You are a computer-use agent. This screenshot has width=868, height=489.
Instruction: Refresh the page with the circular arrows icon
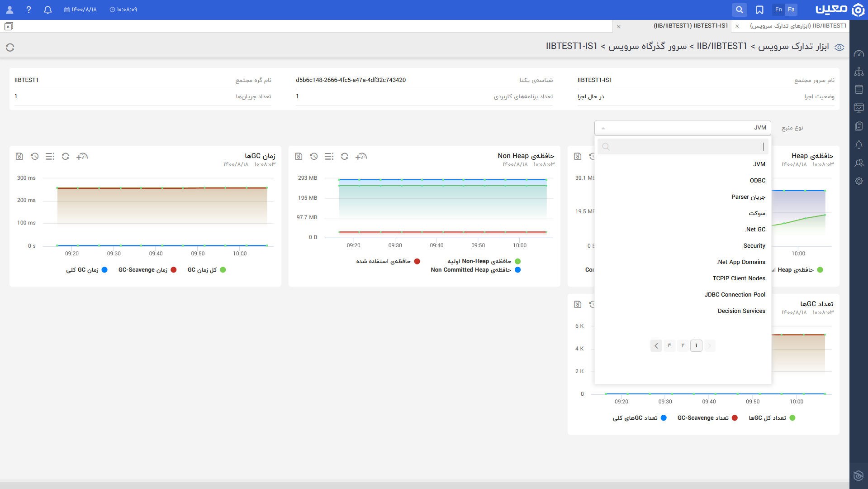pos(10,47)
